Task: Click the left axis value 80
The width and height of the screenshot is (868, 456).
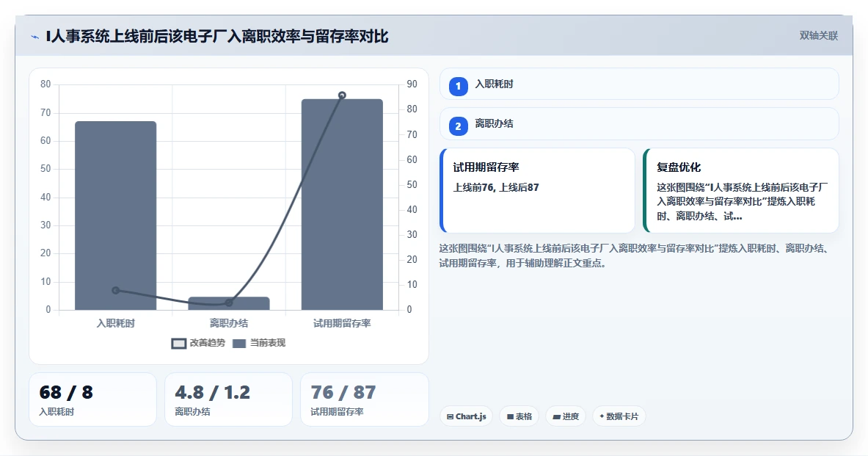Action: (x=45, y=84)
